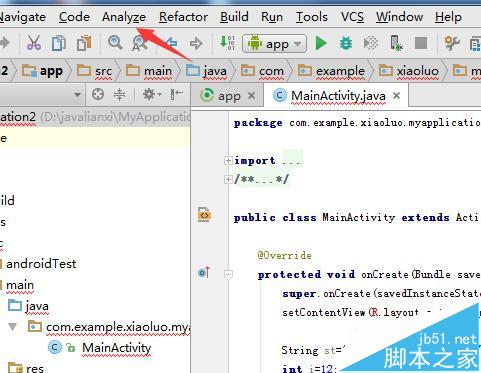Click the package declaration line
Viewport: 481px width, 373px height.
[357, 123]
